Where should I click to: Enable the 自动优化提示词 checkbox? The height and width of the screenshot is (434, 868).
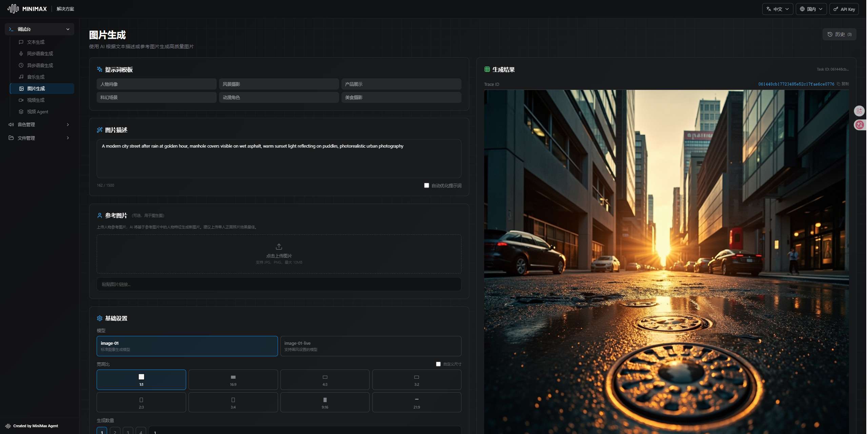[x=427, y=185]
